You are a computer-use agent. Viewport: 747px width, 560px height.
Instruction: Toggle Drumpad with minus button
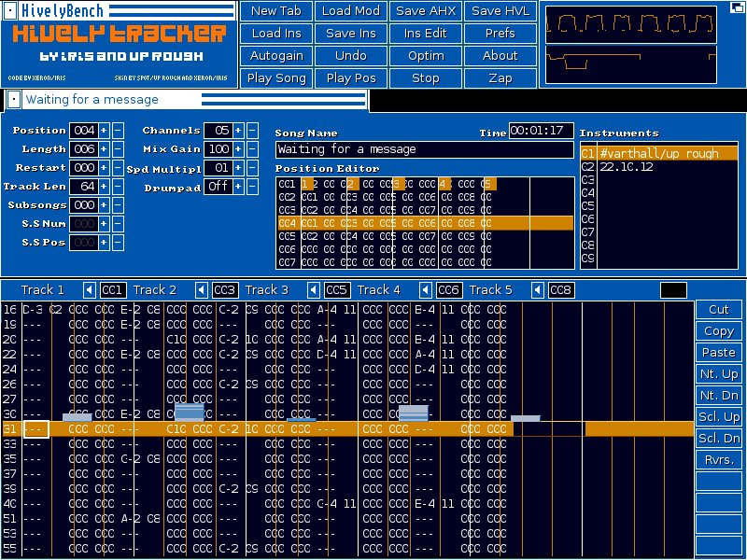253,186
